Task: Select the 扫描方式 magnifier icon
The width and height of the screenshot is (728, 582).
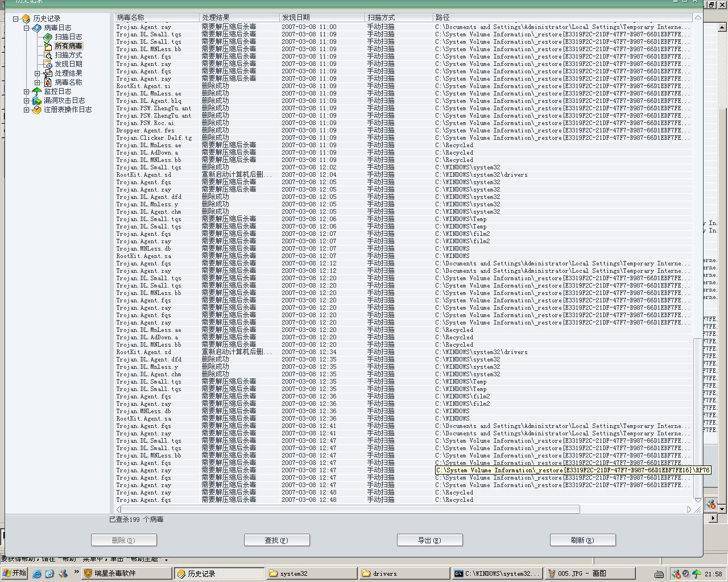Action: click(x=48, y=55)
